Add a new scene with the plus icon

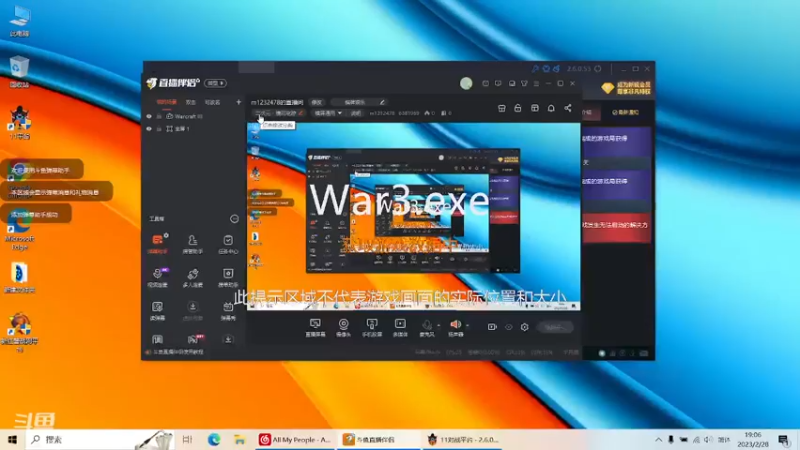click(x=238, y=102)
